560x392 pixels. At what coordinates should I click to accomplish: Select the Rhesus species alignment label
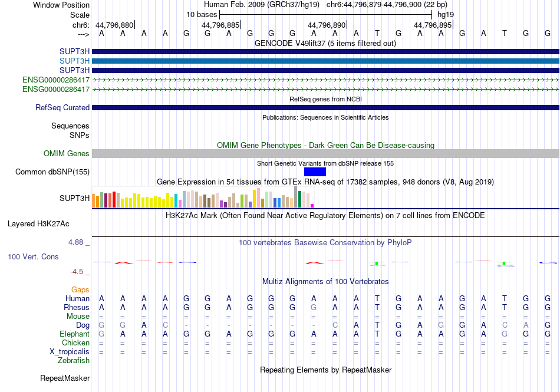[77, 307]
